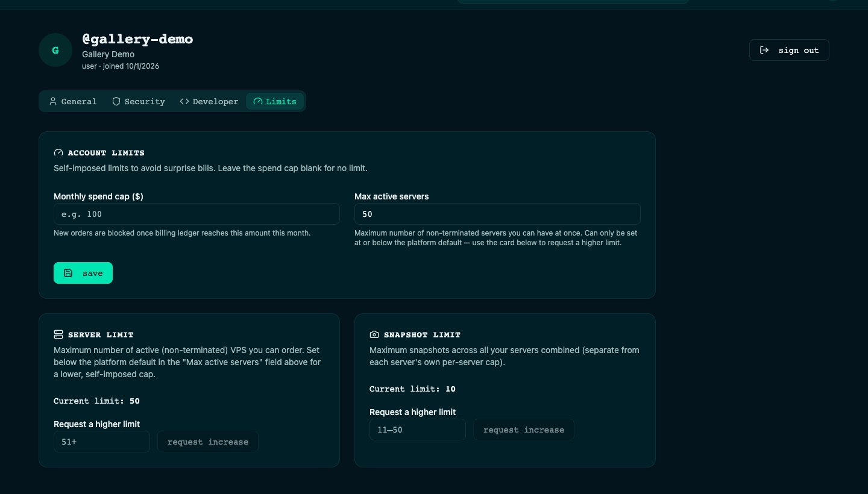Screen dimensions: 868x494
Task: Click the camera icon beside Snapshot Limit
Action: pyautogui.click(x=374, y=334)
